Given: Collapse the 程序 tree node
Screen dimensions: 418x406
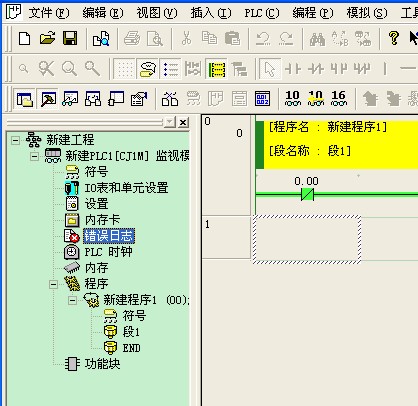Looking at the screenshot, I should pos(53,284).
